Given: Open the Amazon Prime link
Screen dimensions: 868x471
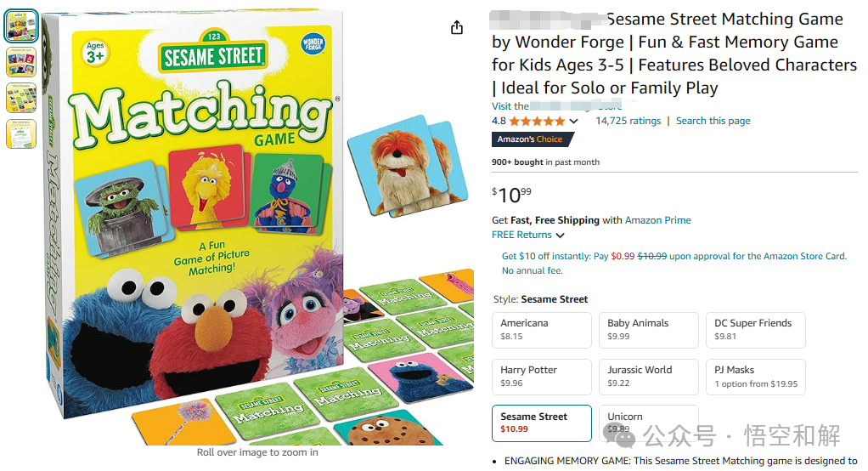Looking at the screenshot, I should coord(657,220).
